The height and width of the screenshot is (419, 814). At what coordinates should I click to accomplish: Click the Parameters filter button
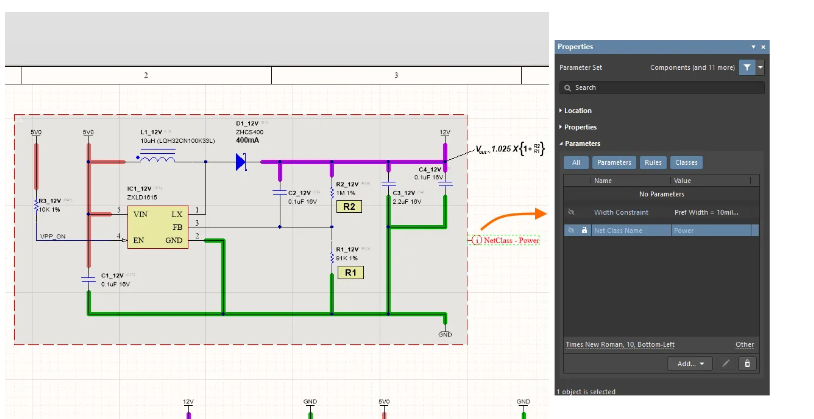(614, 162)
